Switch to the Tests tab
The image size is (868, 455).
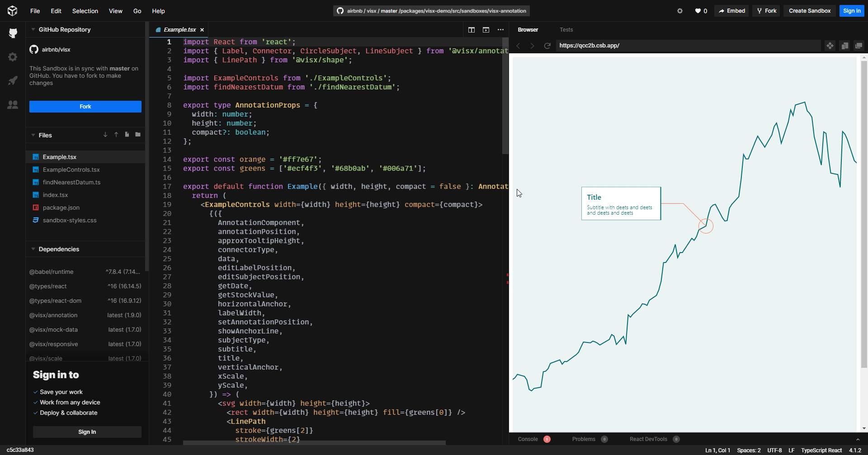click(x=566, y=29)
